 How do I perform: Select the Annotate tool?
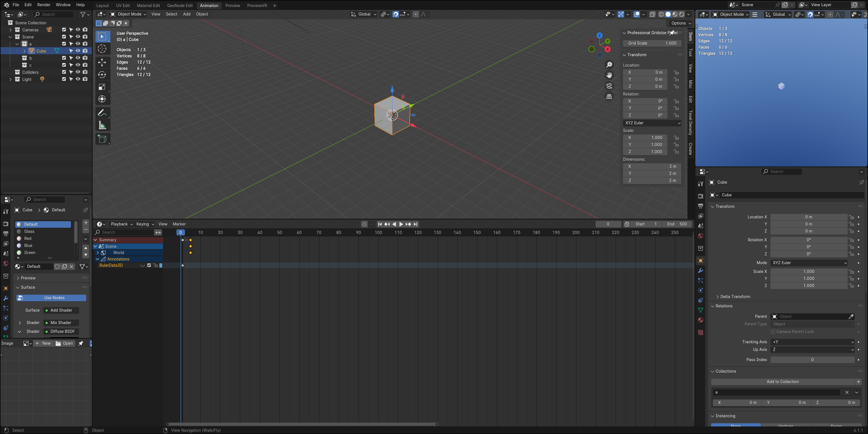coord(102,113)
